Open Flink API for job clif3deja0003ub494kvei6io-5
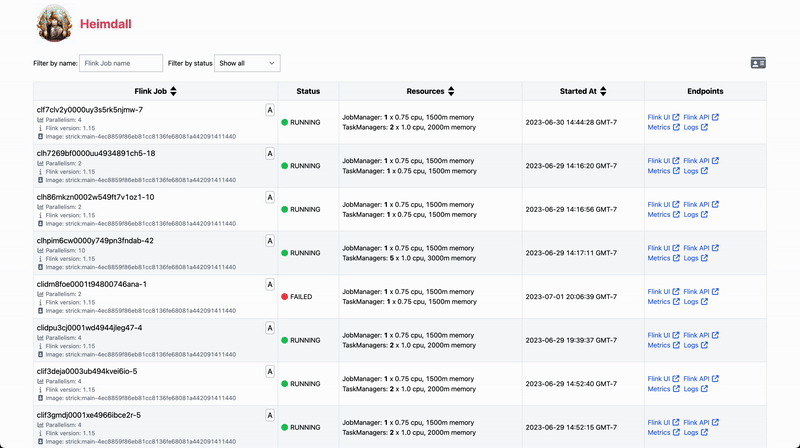Viewport: 800px width, 448px height. [x=701, y=379]
